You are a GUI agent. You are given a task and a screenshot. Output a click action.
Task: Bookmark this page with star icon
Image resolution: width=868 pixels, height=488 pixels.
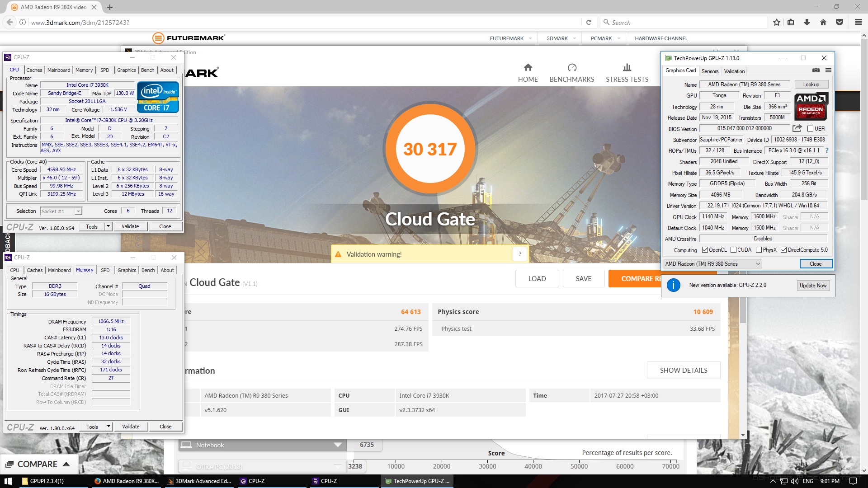pyautogui.click(x=777, y=22)
